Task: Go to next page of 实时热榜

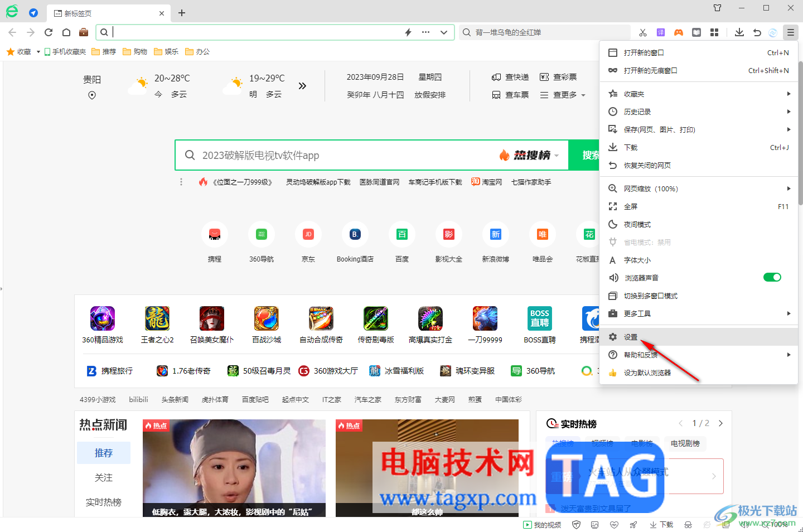Action: tap(720, 423)
